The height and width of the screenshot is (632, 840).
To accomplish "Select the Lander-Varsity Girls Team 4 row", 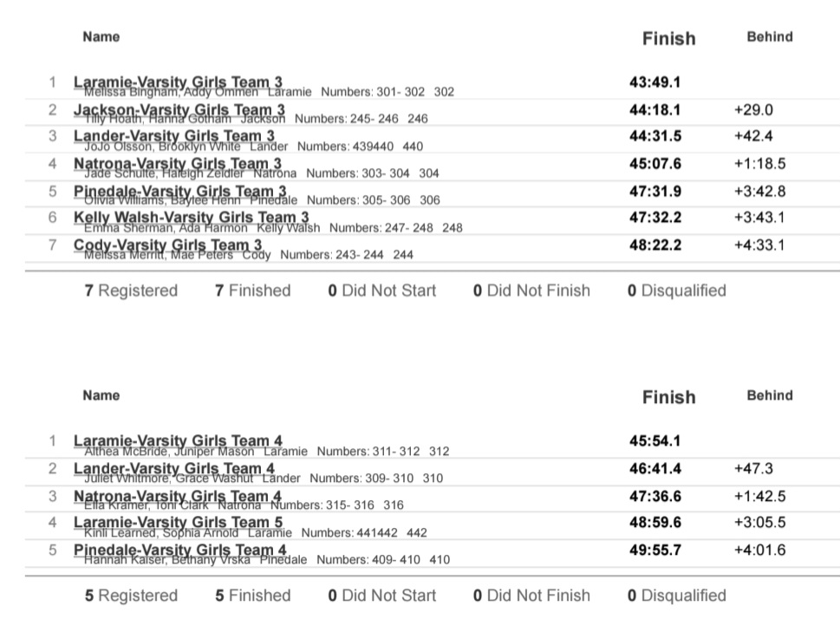I will tap(173, 469).
